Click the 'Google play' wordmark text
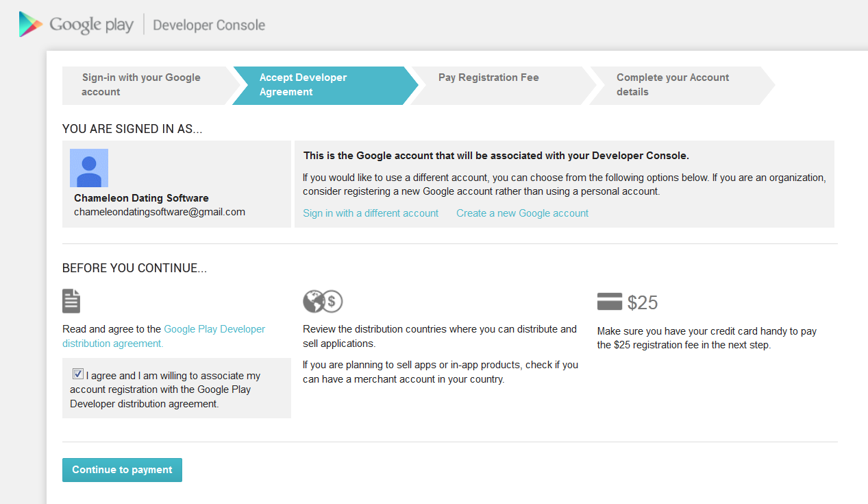 tap(91, 25)
